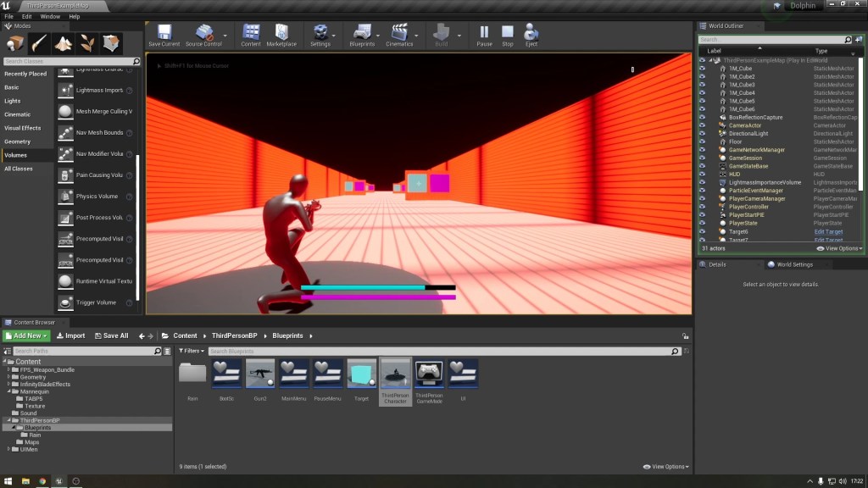The height and width of the screenshot is (488, 868).
Task: Stop the play-in-editor session
Action: point(508,34)
